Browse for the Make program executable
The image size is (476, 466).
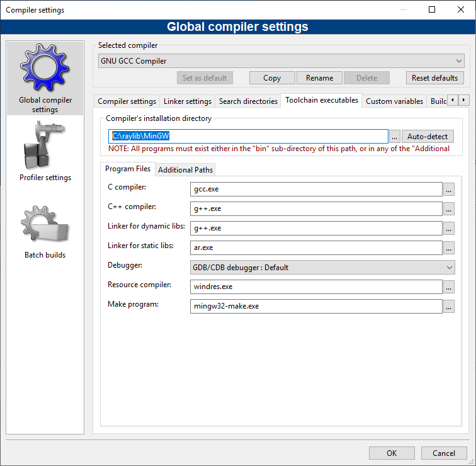click(x=448, y=307)
